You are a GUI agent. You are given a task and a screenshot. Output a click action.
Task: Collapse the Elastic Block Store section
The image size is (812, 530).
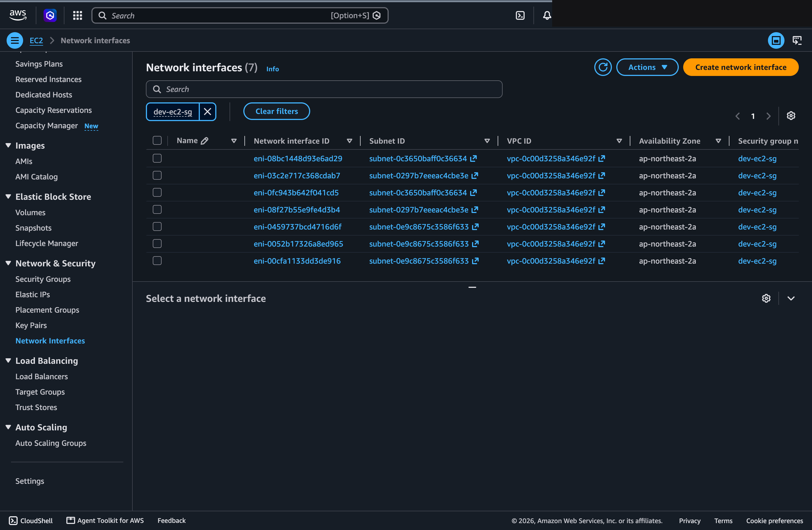click(x=9, y=196)
